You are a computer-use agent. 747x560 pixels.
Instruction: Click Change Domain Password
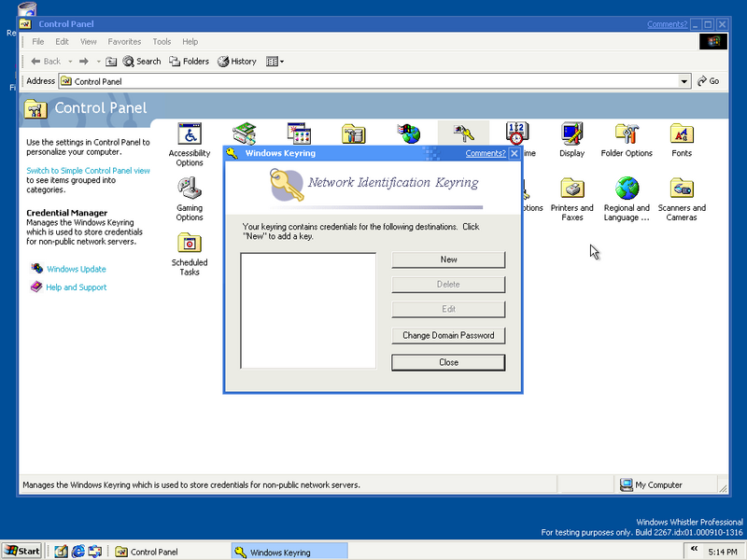(x=448, y=335)
